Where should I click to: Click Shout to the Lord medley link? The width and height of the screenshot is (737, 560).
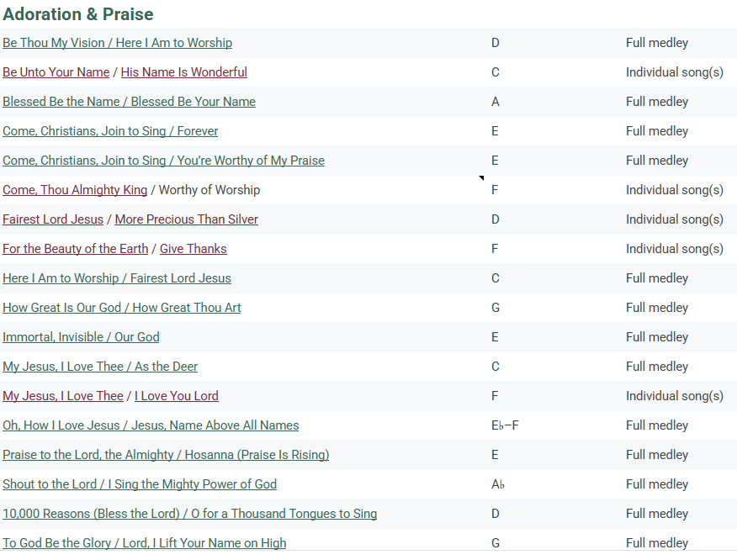139,484
